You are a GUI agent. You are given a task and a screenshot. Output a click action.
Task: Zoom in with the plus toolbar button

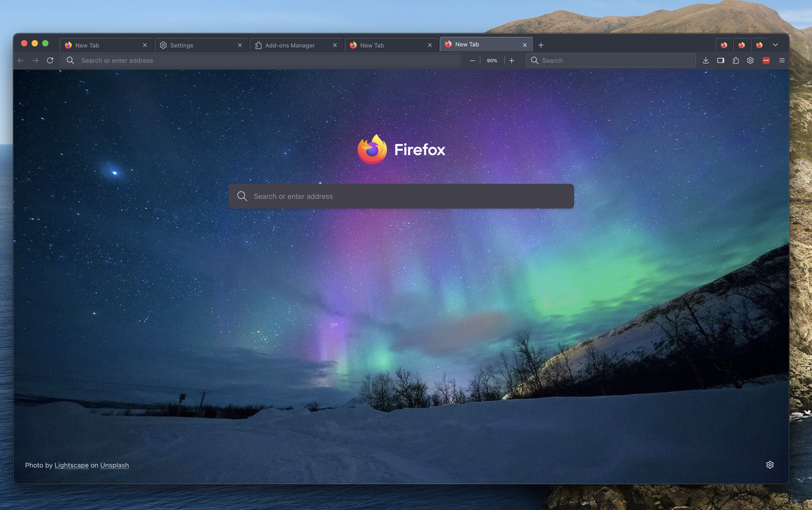coord(512,61)
